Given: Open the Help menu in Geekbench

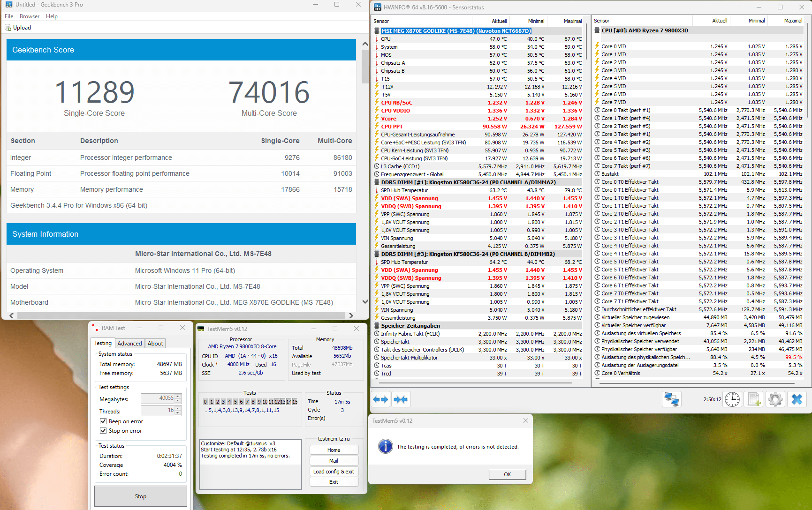Looking at the screenshot, I should coord(52,16).
